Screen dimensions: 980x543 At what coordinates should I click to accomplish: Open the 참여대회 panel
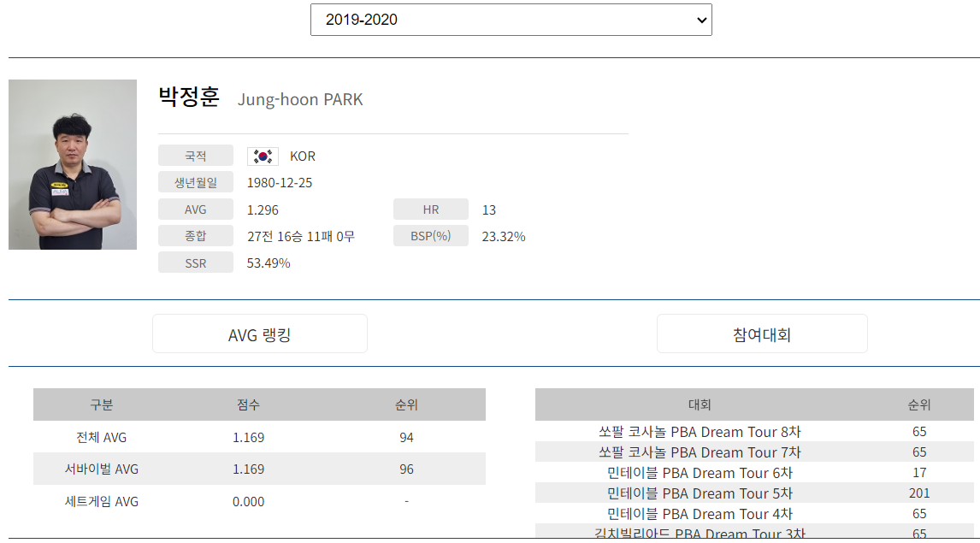(761, 333)
